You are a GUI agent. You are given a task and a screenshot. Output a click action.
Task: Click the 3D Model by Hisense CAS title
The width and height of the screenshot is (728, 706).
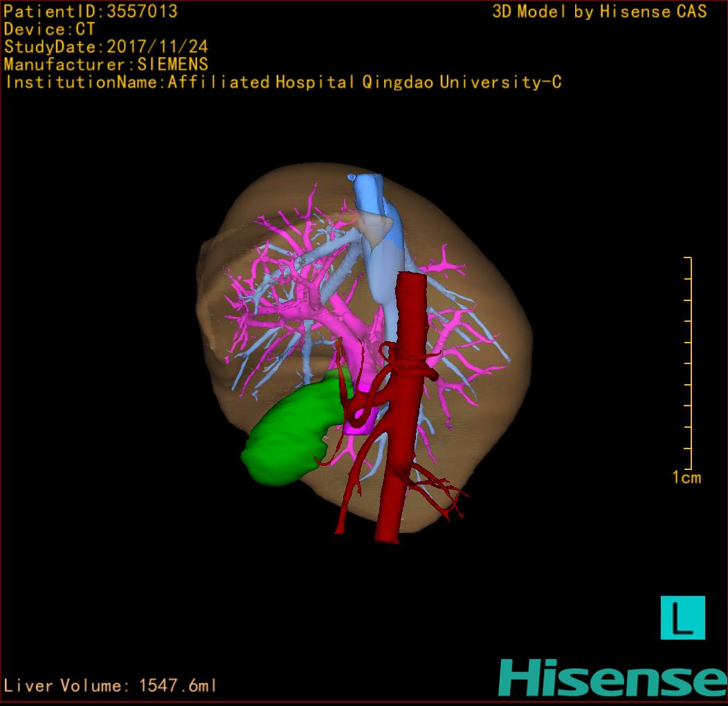point(599,11)
